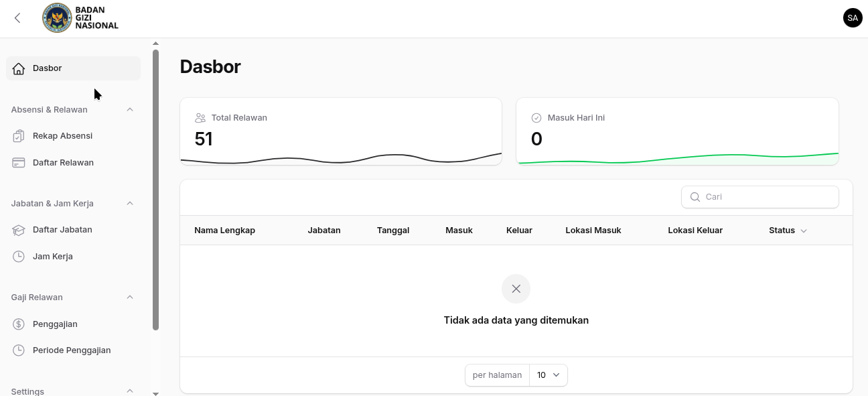Click the Tanggal column header
The width and height of the screenshot is (868, 396).
tap(393, 230)
